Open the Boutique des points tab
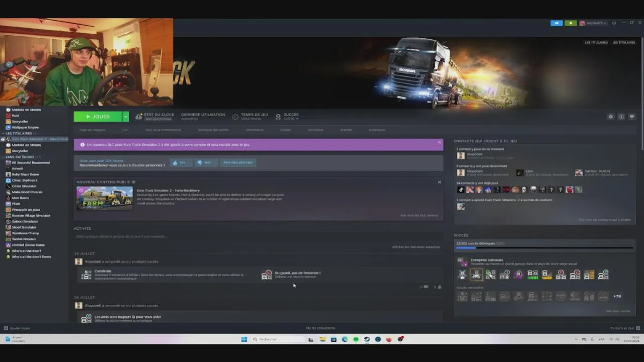The image size is (644, 362). 213,130
